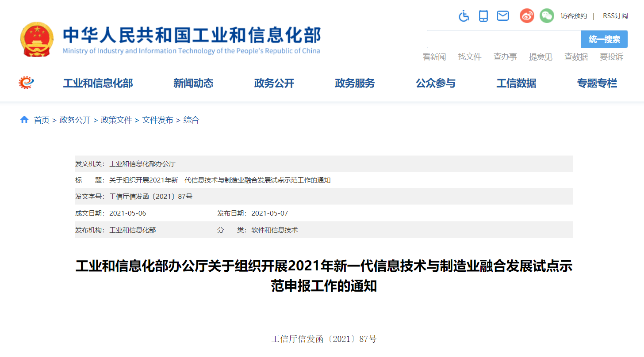This screenshot has width=644, height=357.
Task: Open the Weibo social icon
Action: click(527, 16)
